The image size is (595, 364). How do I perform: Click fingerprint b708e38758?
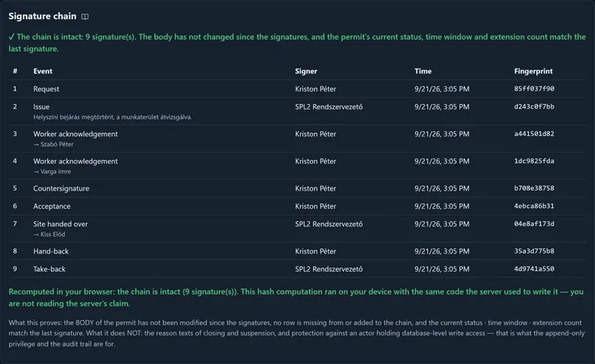534,188
